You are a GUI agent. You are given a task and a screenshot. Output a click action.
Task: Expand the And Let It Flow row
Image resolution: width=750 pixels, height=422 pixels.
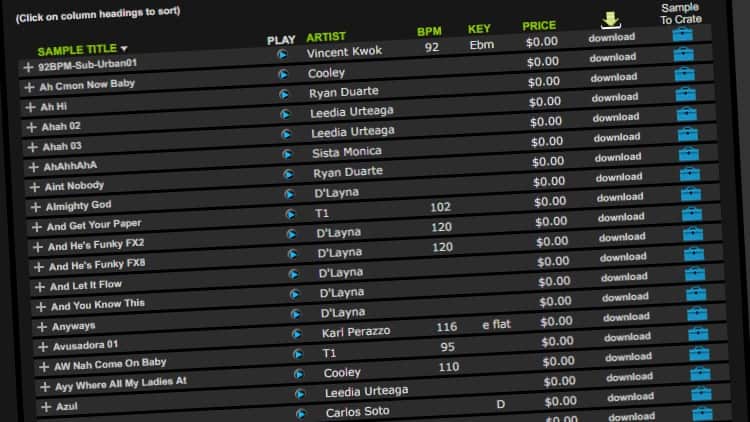(40, 287)
